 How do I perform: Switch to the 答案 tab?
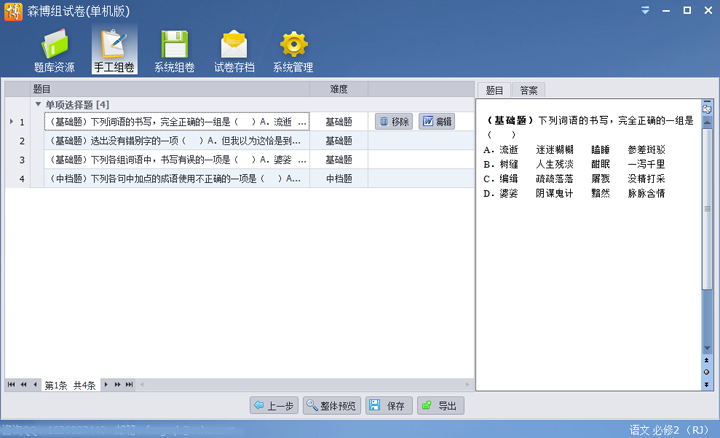point(528,90)
